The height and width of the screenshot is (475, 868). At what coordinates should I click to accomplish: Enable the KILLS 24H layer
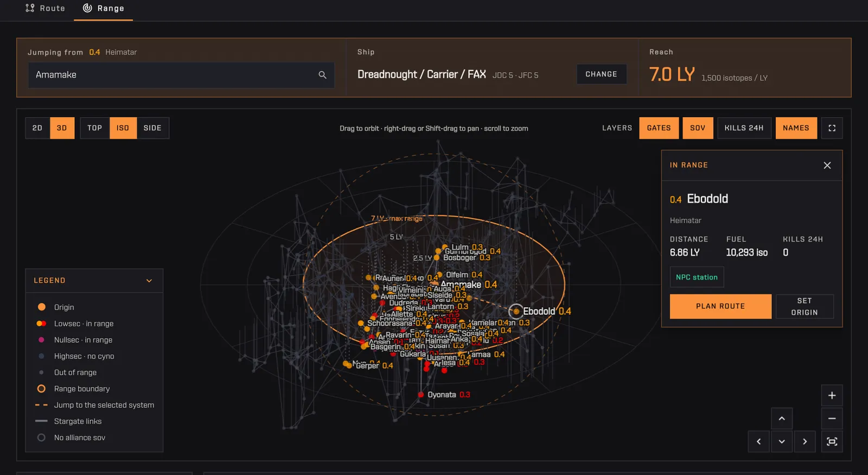click(744, 128)
